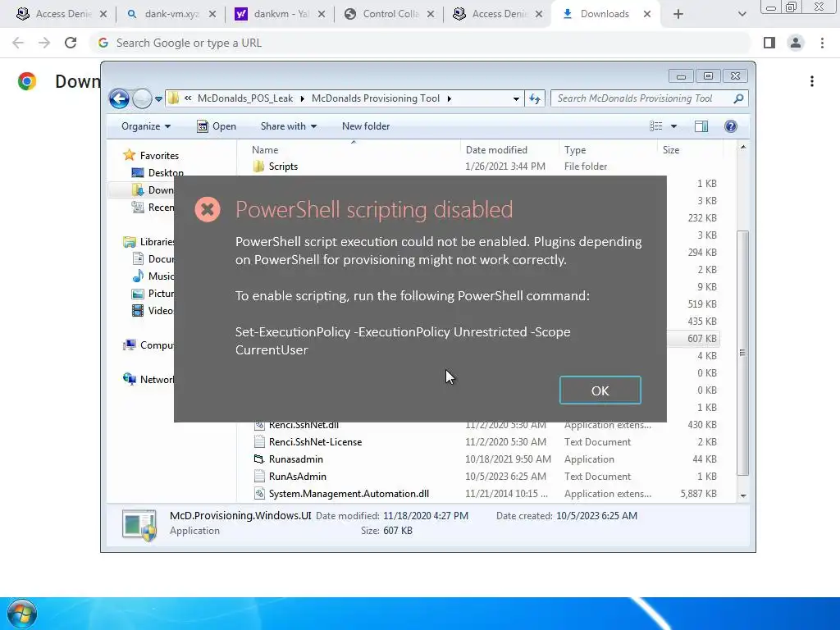Reload the browser page
Viewport: 840px width, 630px height.
pos(71,43)
